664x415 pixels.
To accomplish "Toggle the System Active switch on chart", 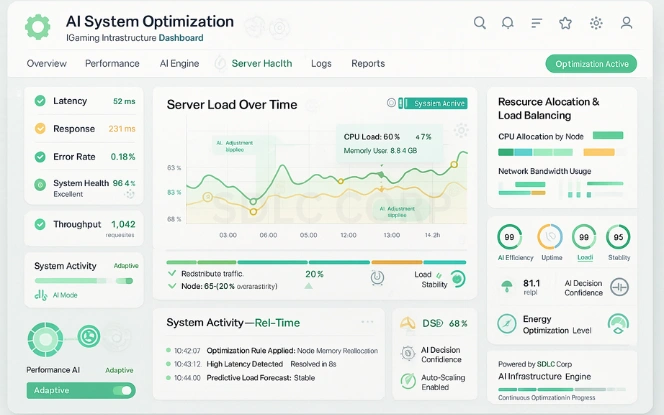I will pos(403,103).
